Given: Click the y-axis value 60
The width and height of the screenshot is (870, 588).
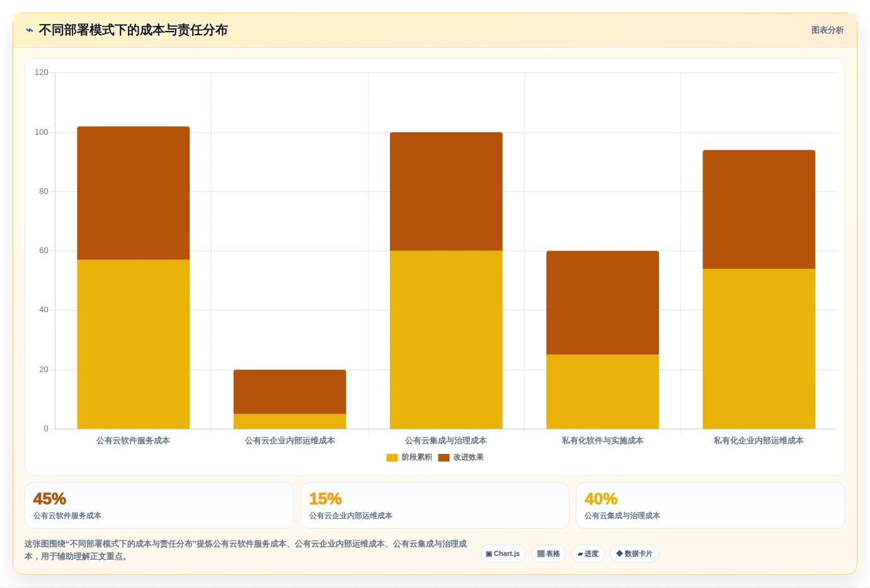Looking at the screenshot, I should 43,251.
